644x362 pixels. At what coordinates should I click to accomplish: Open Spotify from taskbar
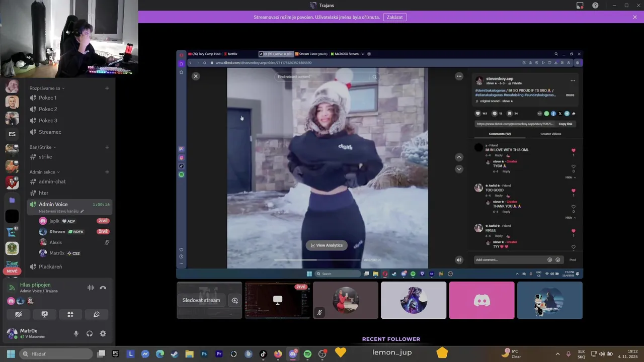tap(307, 354)
